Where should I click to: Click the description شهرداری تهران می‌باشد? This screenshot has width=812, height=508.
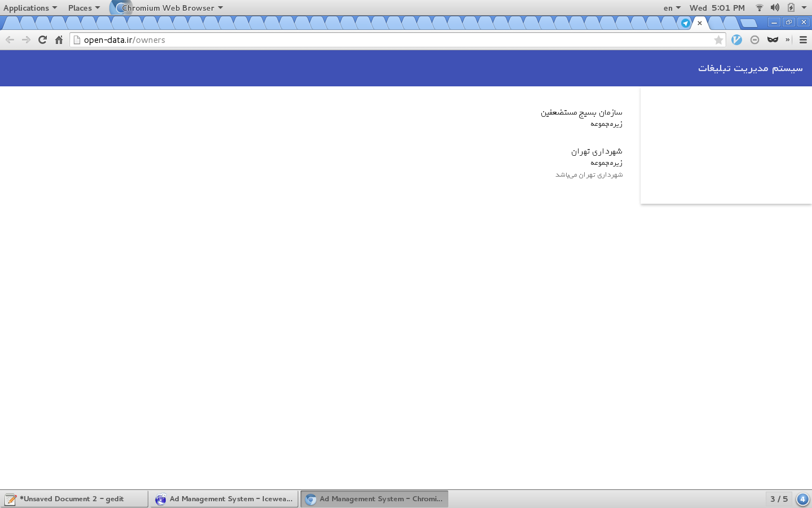point(589,175)
